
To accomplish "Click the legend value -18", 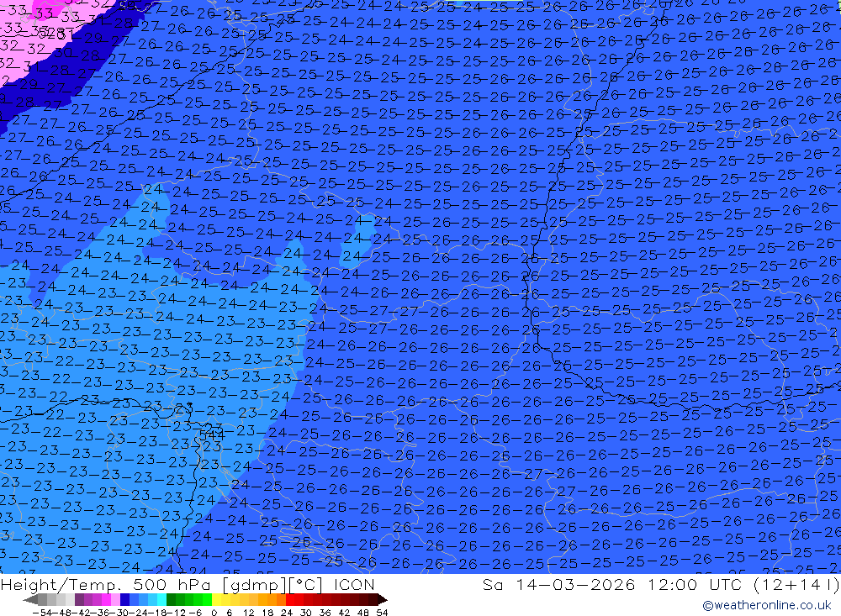I will (157, 613).
